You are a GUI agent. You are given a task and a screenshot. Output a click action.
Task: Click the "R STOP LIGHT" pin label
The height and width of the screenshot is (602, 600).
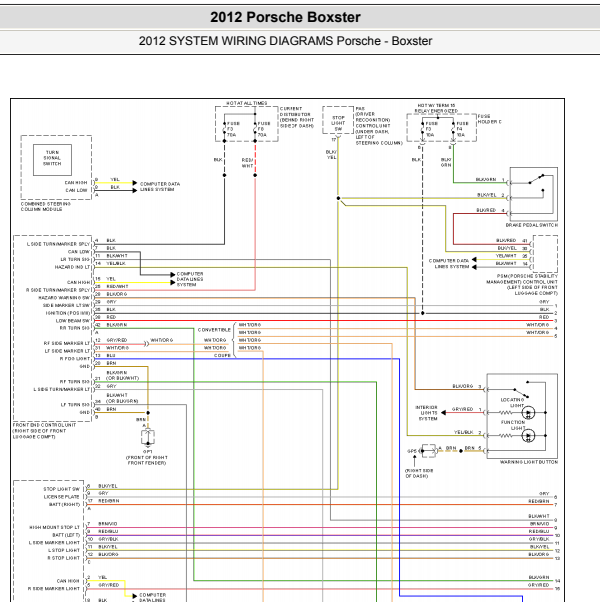pyautogui.click(x=63, y=558)
